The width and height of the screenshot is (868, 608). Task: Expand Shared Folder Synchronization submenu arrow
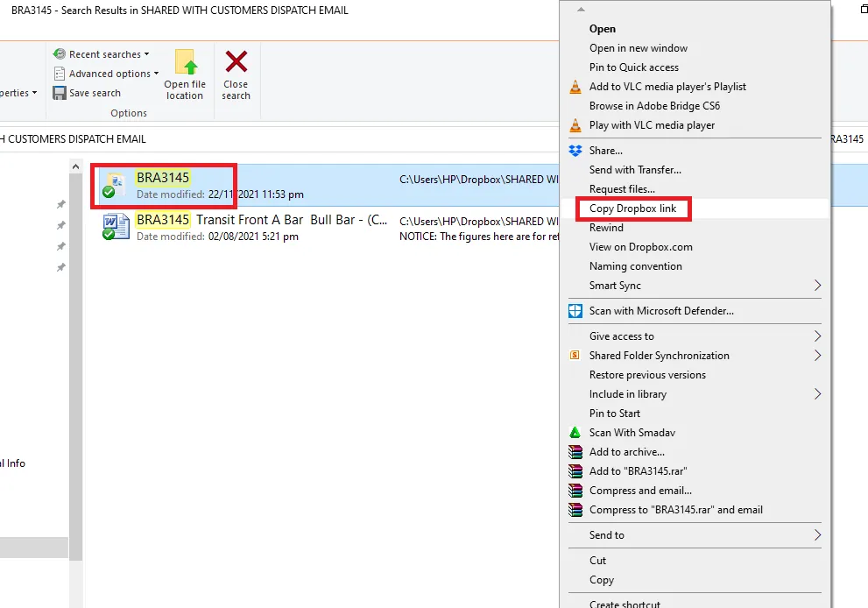coord(817,355)
